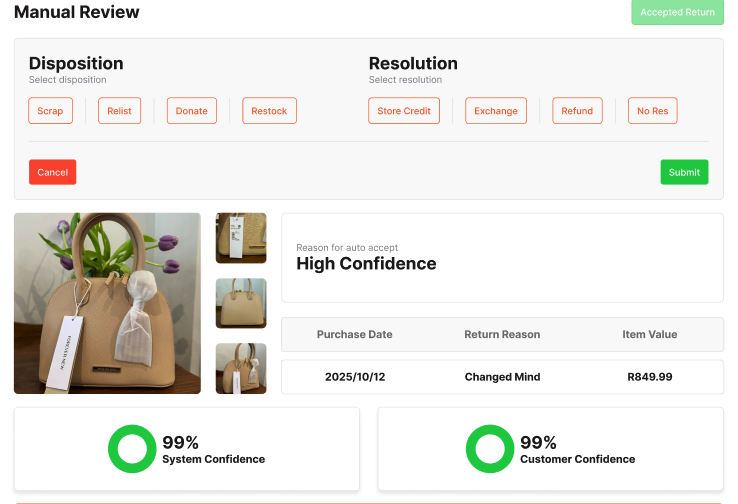Click the 99% Customer Confidence label
The height and width of the screenshot is (504, 738).
point(578,449)
